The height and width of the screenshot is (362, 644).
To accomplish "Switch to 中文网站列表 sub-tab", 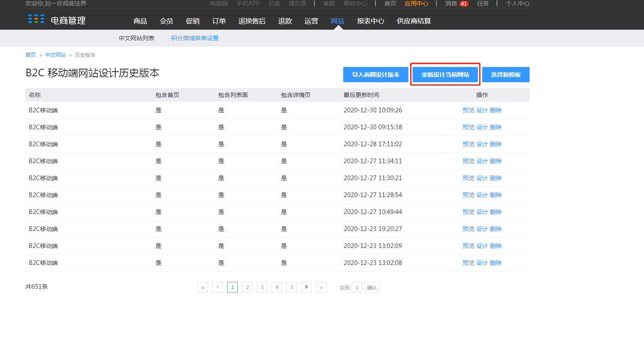I will [136, 38].
